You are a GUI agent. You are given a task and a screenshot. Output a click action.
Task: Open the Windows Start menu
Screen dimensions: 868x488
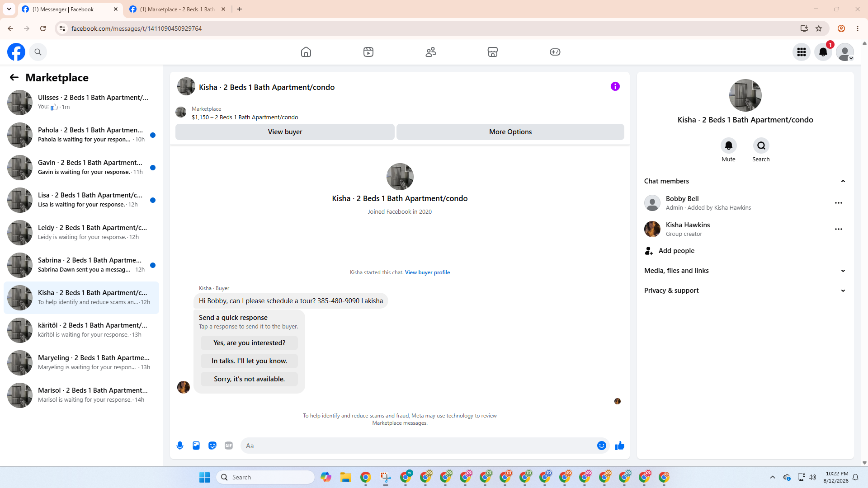click(x=204, y=477)
